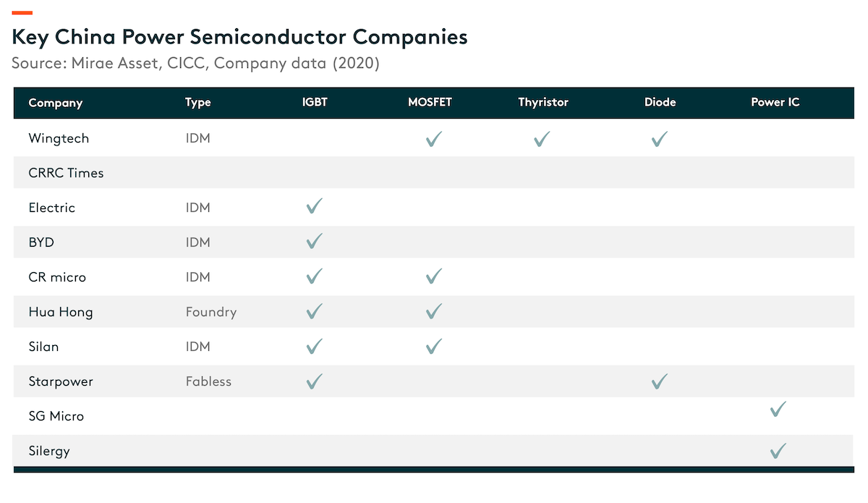
Task: Click BYD IGBT checkmark
Action: click(x=314, y=241)
